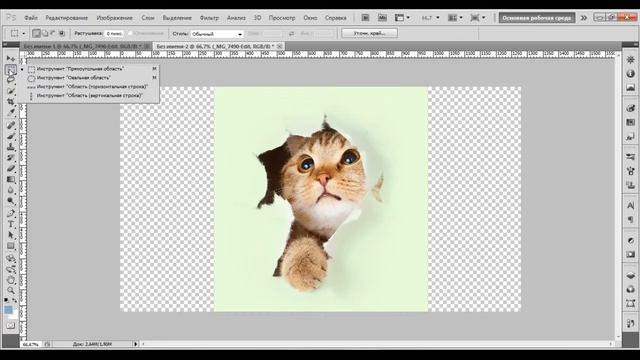Select the Brush tool
This screenshot has width=640, height=360.
11,136
